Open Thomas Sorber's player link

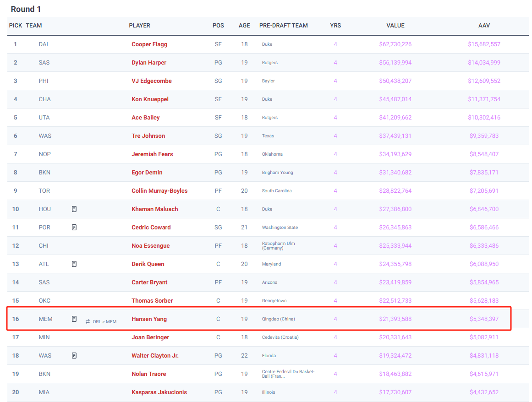pos(152,301)
